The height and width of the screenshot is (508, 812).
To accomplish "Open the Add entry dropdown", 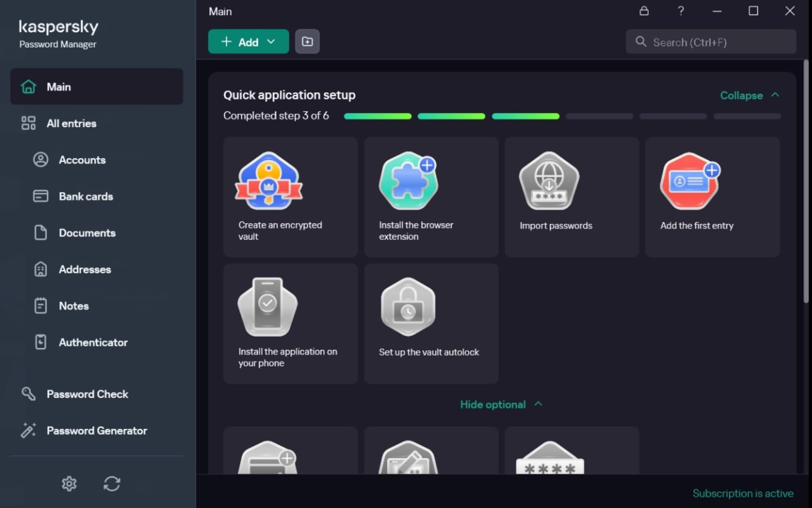I will (x=248, y=41).
